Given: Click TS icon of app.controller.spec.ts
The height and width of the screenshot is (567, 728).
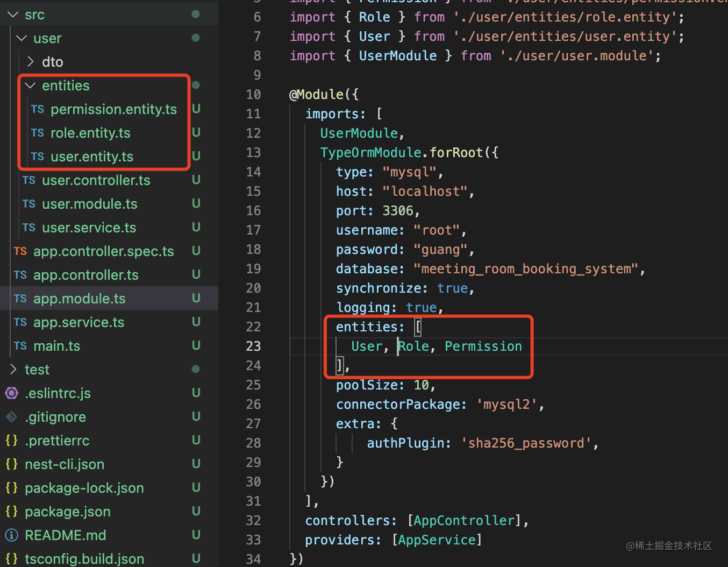Looking at the screenshot, I should 20,251.
